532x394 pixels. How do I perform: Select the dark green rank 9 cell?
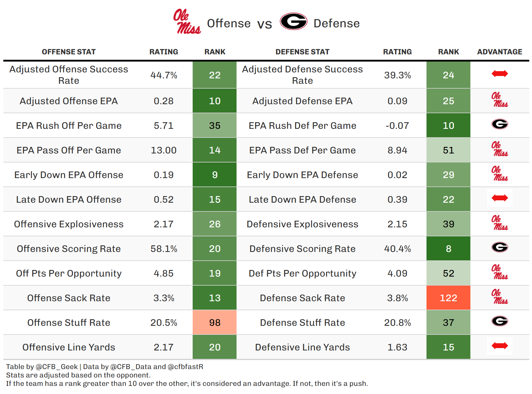point(215,175)
